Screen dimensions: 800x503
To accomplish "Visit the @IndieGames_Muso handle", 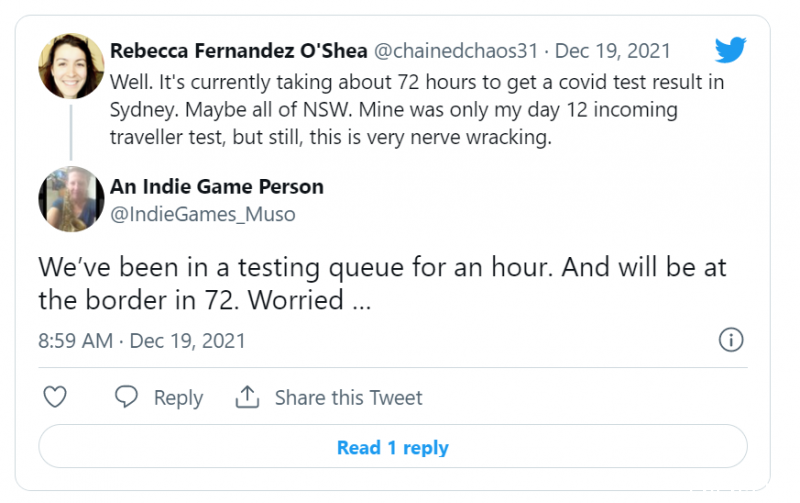I will [x=203, y=214].
